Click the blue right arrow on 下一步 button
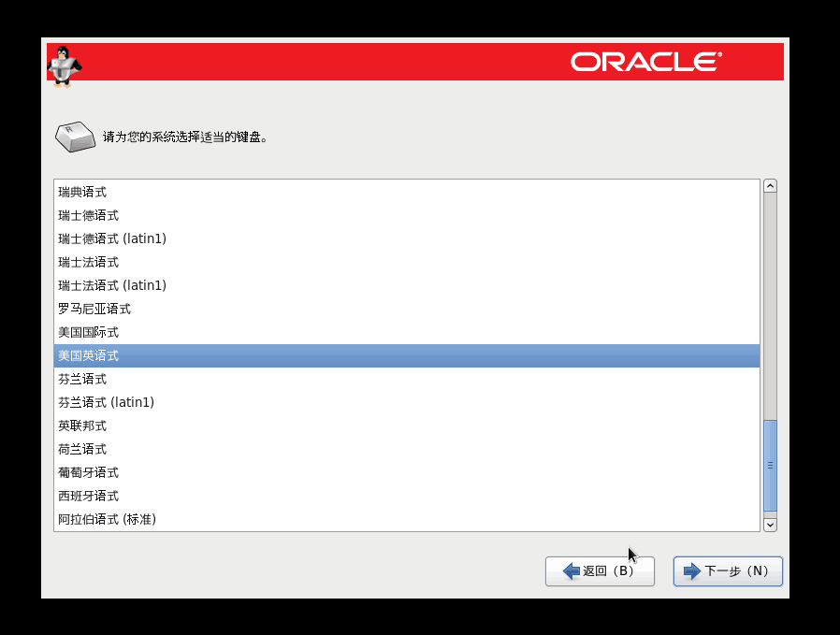 point(692,570)
